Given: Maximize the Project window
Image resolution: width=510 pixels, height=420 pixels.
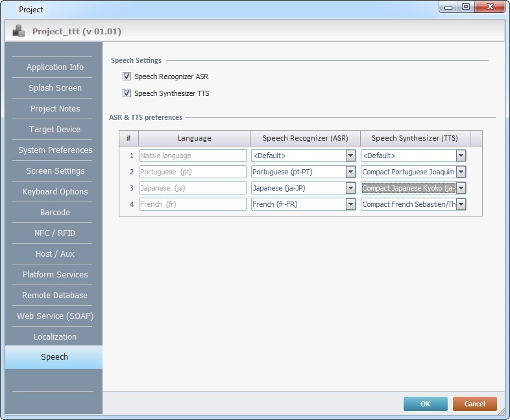Looking at the screenshot, I should 466,7.
